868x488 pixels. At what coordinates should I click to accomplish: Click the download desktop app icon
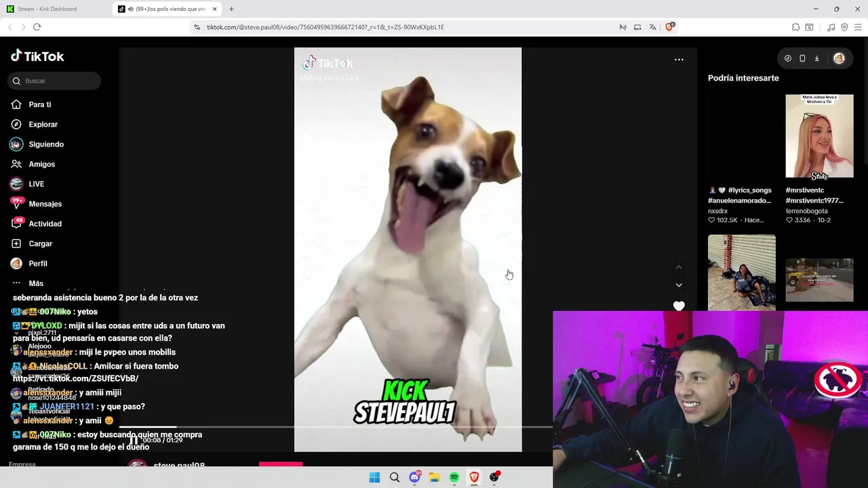[816, 58]
